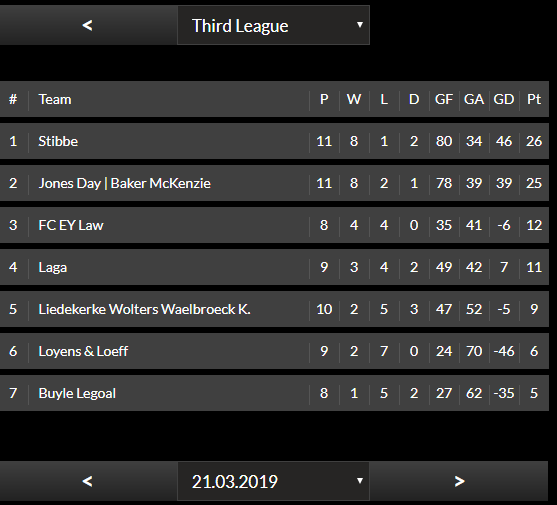This screenshot has width=557, height=505.
Task: Select the Stibbe team row
Action: 274,141
